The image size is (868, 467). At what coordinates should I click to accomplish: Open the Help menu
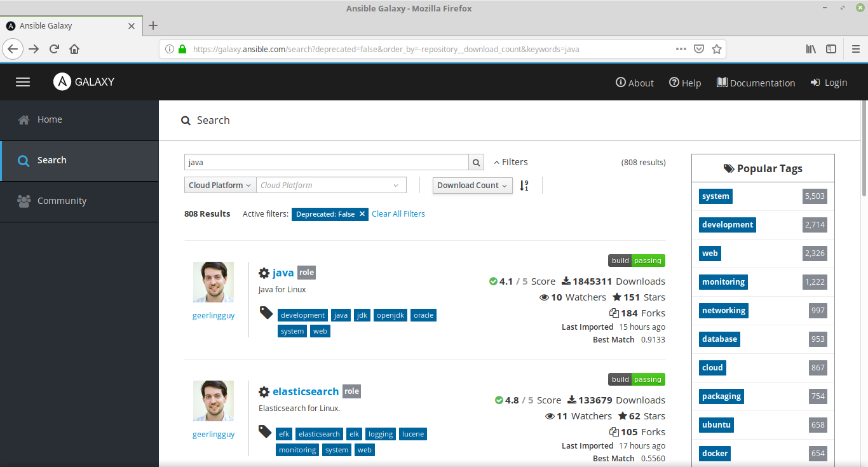tap(685, 83)
